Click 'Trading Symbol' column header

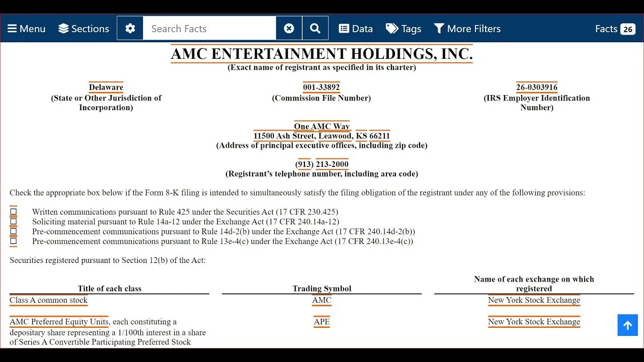[x=321, y=289]
